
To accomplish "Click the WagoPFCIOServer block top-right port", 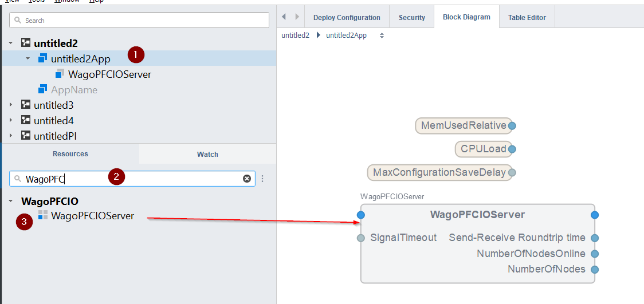I will click(x=595, y=215).
